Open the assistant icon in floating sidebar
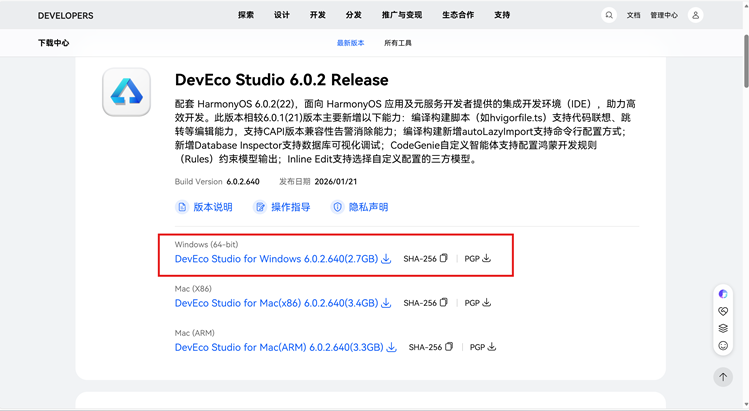The width and height of the screenshot is (749, 411). 723,294
